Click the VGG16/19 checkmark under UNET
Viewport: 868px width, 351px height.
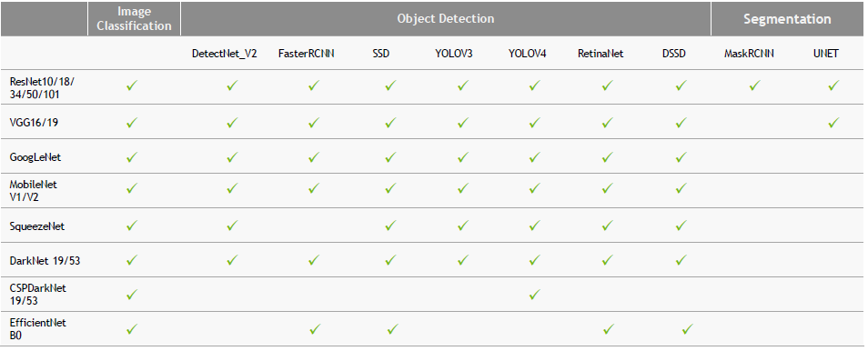coord(833,123)
